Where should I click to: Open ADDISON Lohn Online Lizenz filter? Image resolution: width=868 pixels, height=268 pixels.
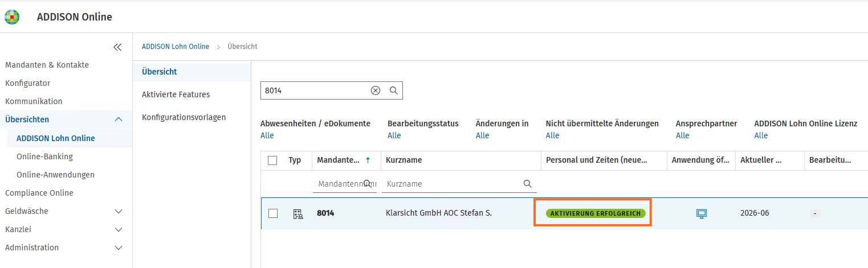pos(761,135)
